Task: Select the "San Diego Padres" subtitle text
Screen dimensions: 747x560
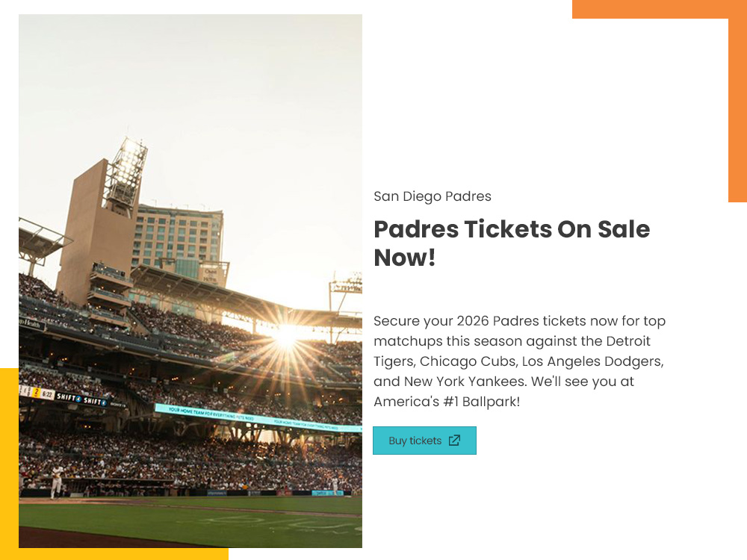Action: (x=433, y=196)
